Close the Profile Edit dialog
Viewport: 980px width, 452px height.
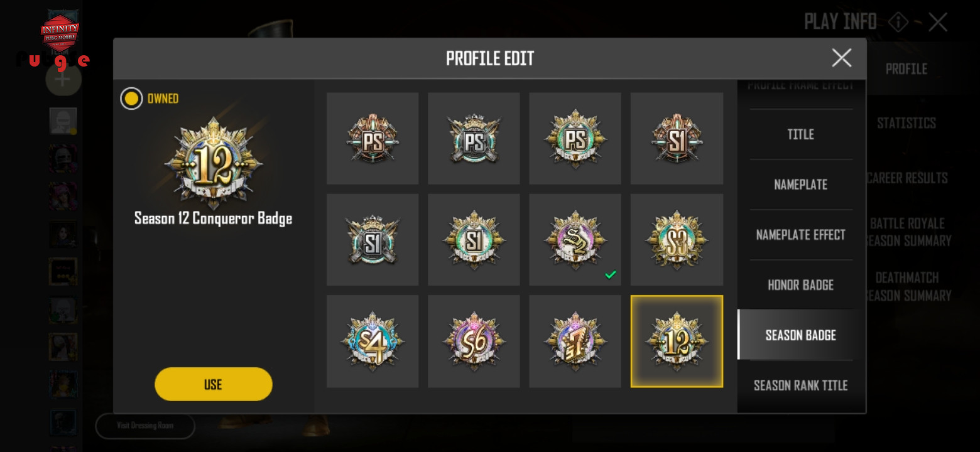[x=842, y=58]
